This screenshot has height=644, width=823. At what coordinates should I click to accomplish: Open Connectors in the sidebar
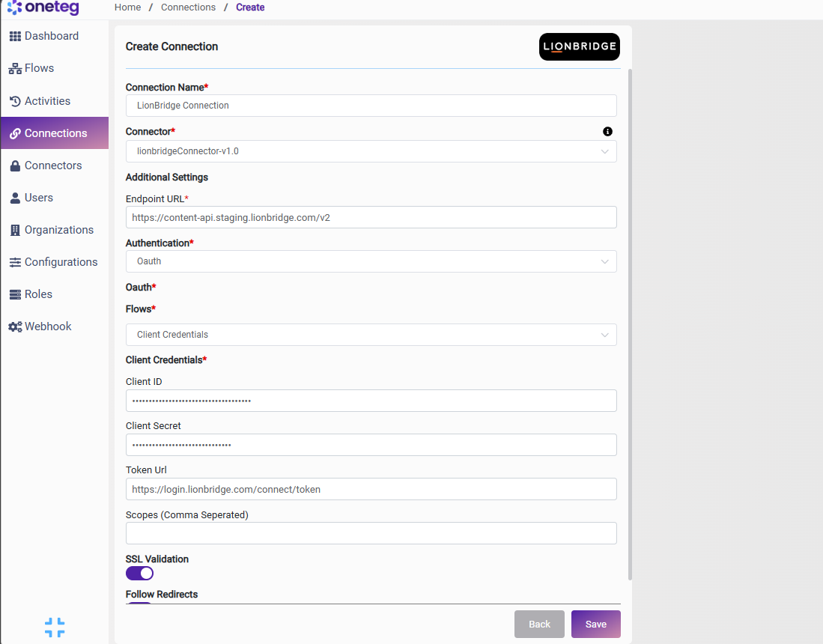click(55, 165)
